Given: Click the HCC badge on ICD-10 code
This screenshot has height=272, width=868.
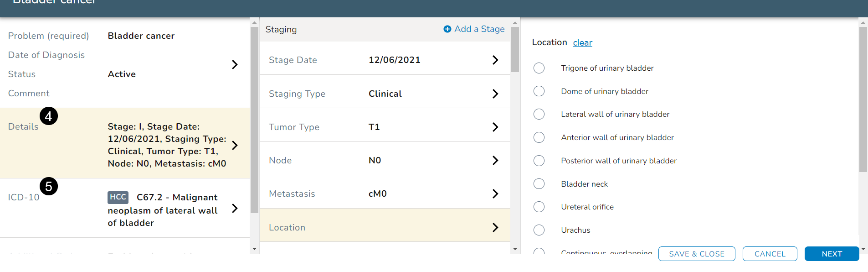Looking at the screenshot, I should point(118,197).
